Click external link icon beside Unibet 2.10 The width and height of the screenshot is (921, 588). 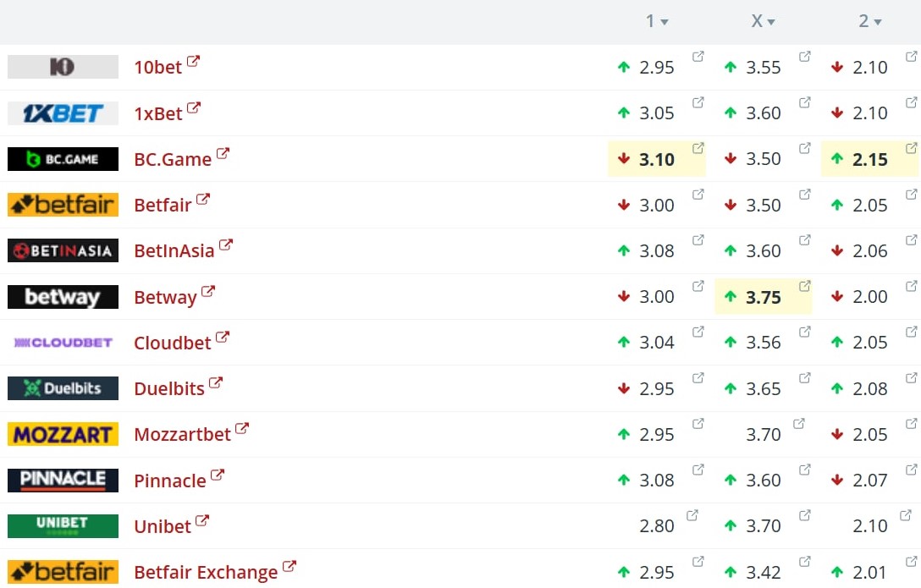click(x=905, y=515)
